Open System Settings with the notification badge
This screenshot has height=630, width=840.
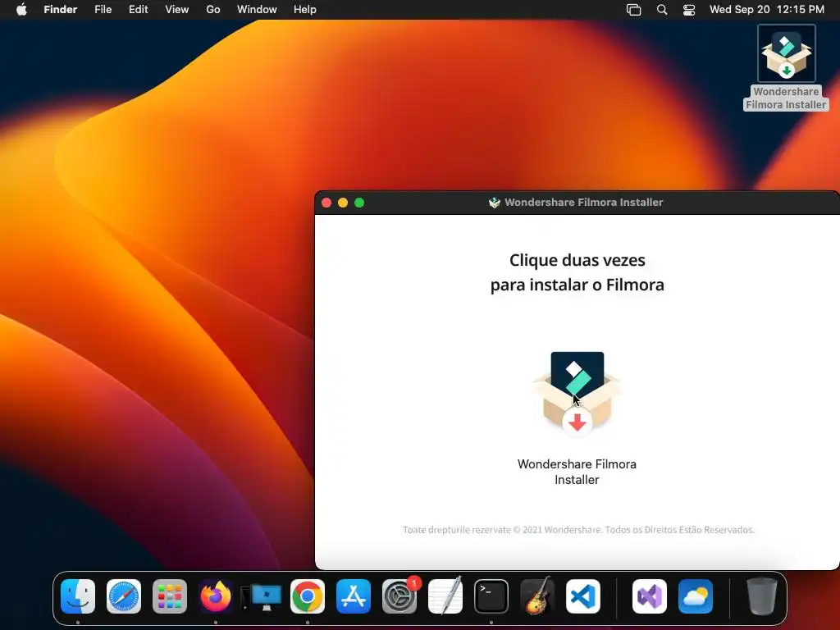pyautogui.click(x=399, y=596)
